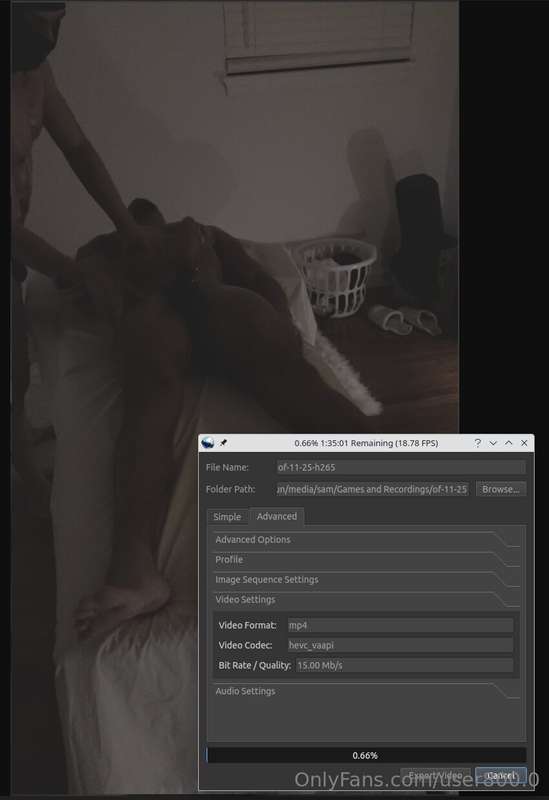Open the Video Format mp4 dropdown
549x800 pixels.
[x=401, y=626]
